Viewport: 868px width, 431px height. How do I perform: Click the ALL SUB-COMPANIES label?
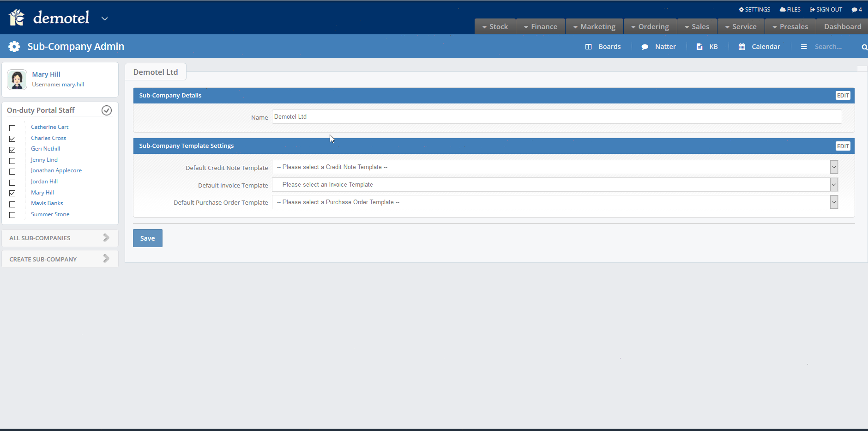pyautogui.click(x=40, y=238)
